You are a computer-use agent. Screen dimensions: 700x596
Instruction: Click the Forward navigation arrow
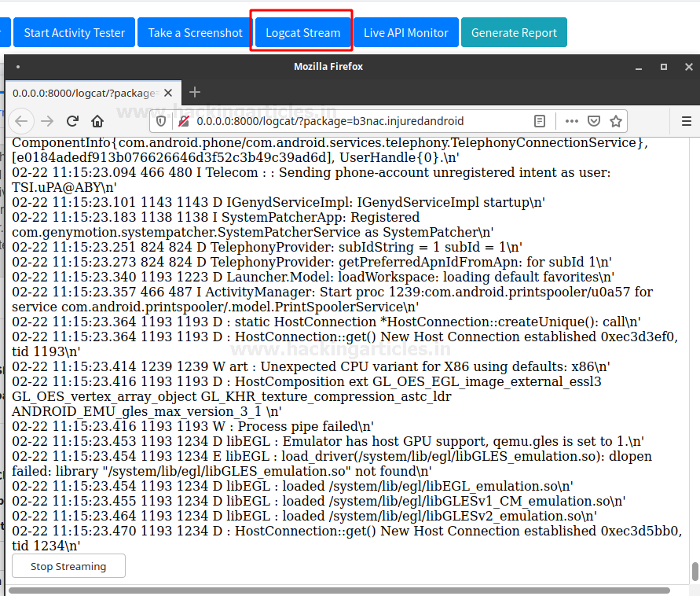(x=47, y=121)
